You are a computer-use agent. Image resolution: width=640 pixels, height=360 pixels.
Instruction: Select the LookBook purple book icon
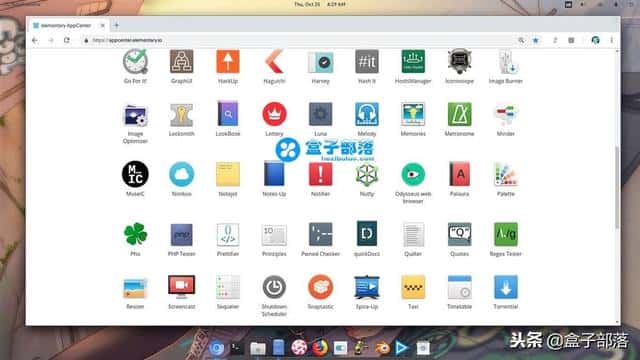click(228, 114)
